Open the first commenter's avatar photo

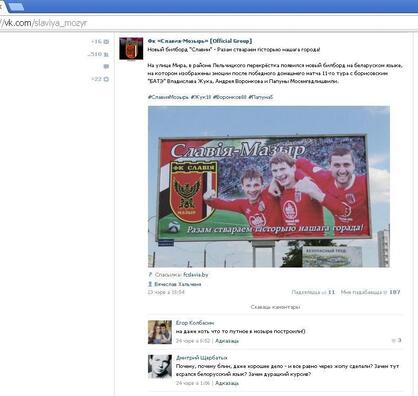point(160,332)
